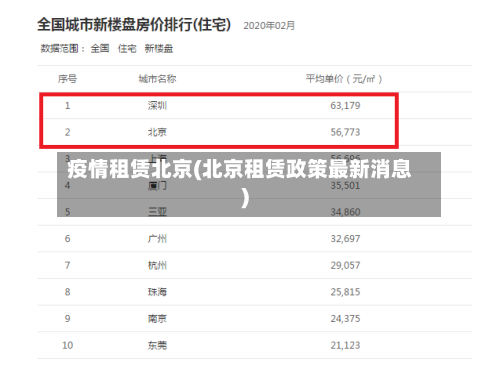Select price value 29,057

coord(345,265)
